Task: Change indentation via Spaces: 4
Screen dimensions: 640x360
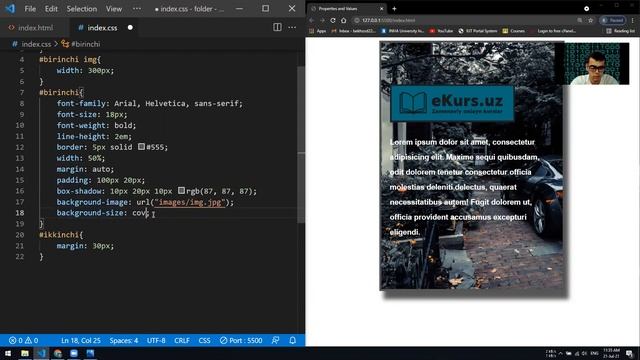Action: pos(124,340)
